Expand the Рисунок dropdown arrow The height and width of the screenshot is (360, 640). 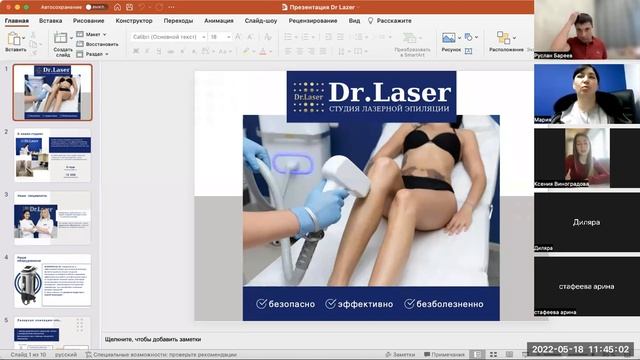459,38
